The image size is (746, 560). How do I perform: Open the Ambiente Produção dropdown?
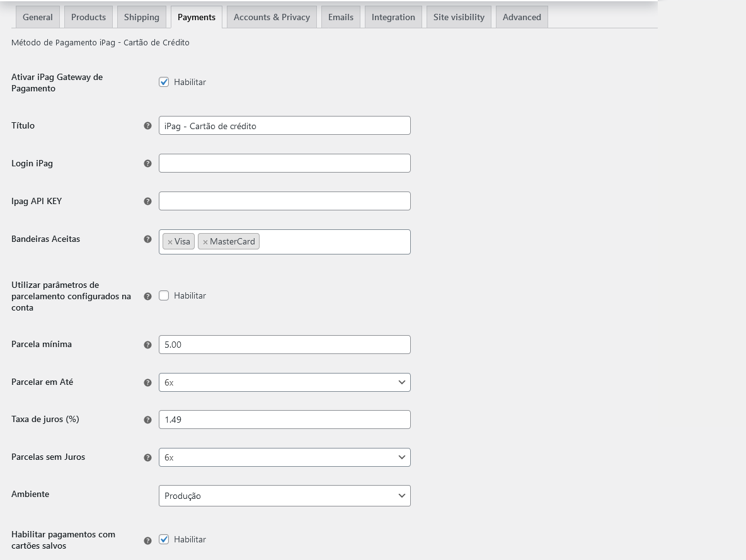click(285, 496)
